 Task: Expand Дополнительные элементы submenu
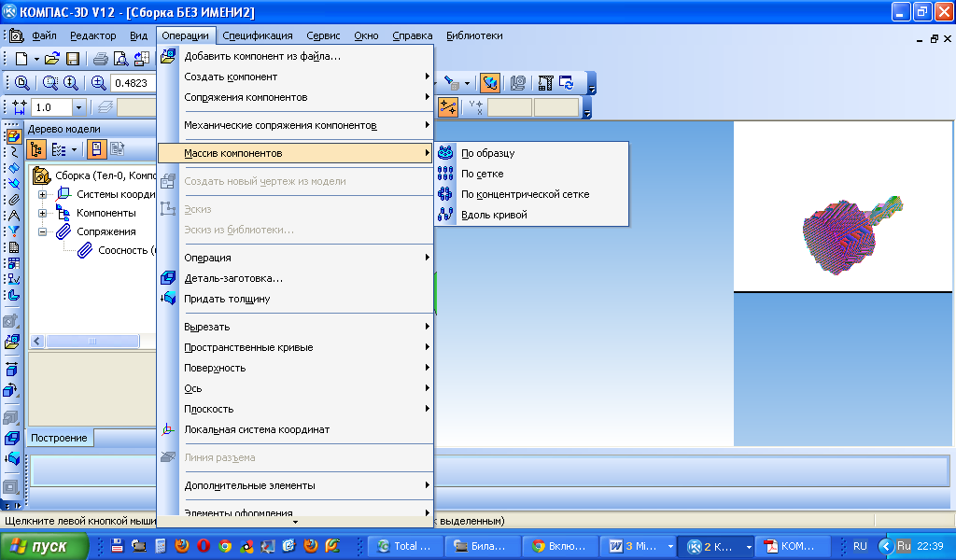[x=295, y=485]
